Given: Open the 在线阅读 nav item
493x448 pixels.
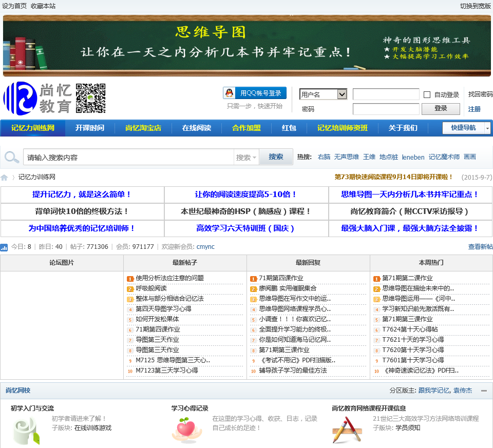Looking at the screenshot, I should pos(196,128).
